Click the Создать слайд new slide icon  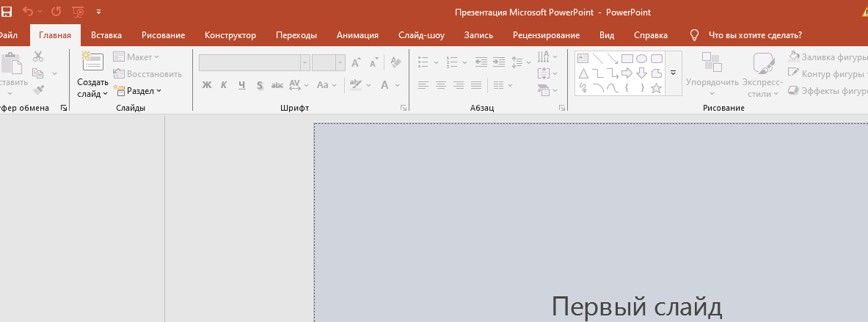pos(92,62)
